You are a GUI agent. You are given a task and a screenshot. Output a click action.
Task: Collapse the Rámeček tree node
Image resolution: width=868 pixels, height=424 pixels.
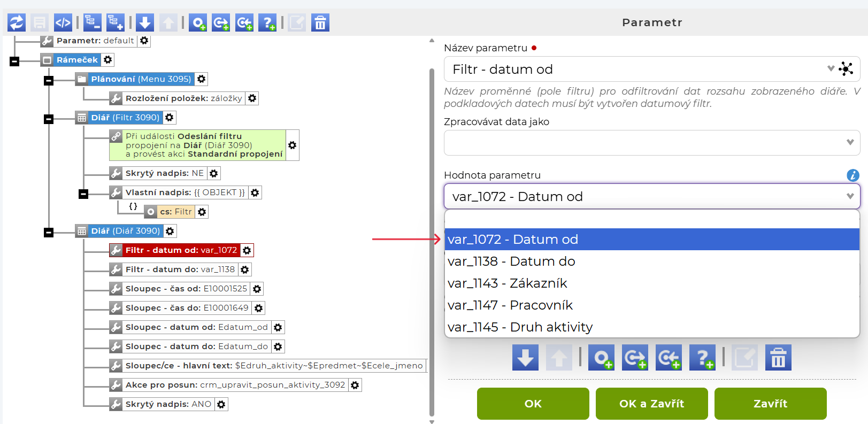pyautogui.click(x=14, y=61)
